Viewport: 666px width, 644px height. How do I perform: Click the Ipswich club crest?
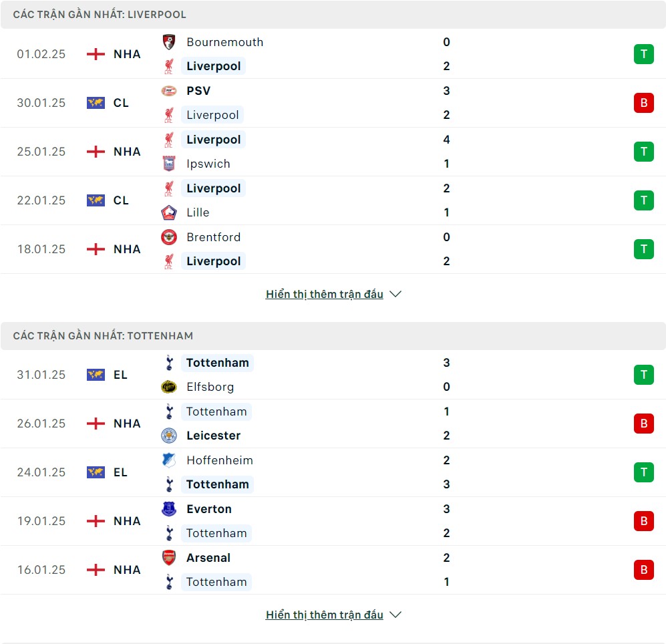pos(169,164)
